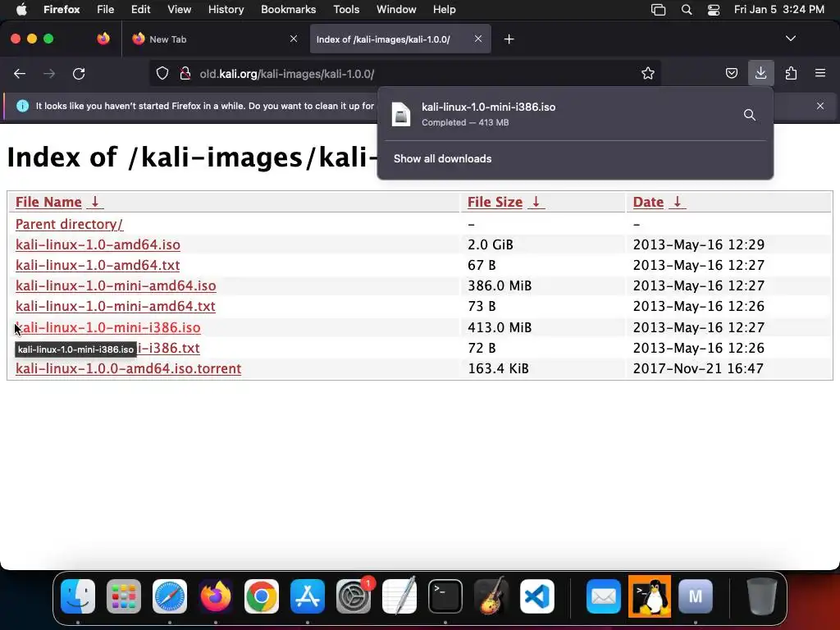840x630 pixels.
Task: Close the Index of kali-images tab
Action: tap(478, 39)
